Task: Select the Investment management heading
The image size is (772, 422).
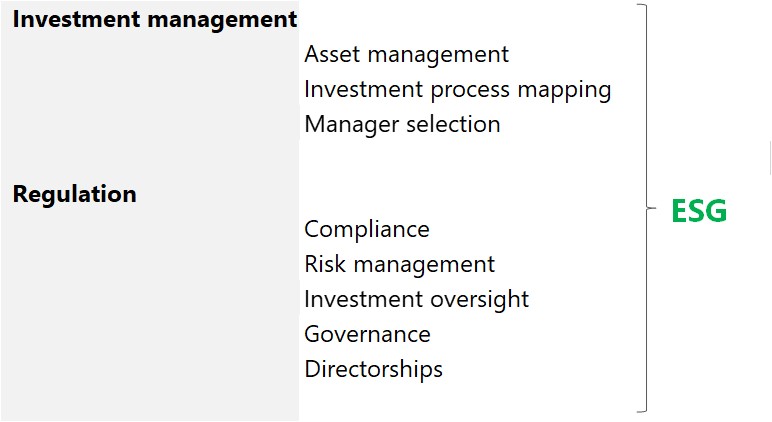Action: [155, 20]
